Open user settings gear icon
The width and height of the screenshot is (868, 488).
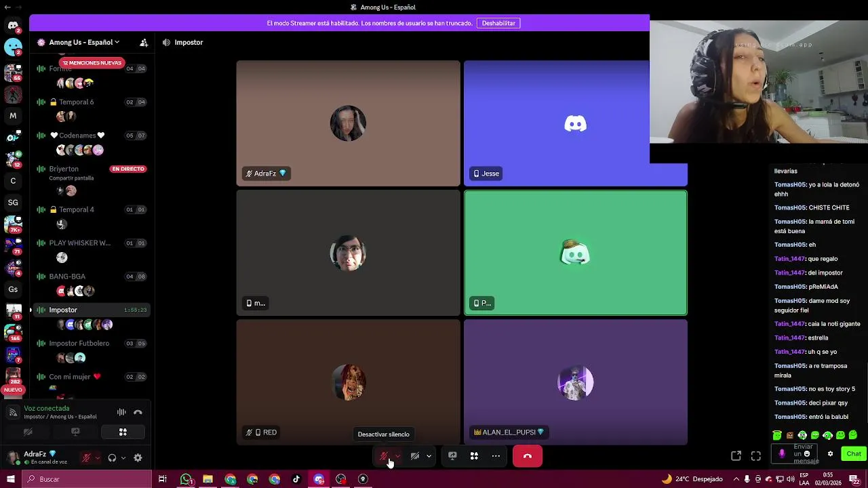pos(138,457)
